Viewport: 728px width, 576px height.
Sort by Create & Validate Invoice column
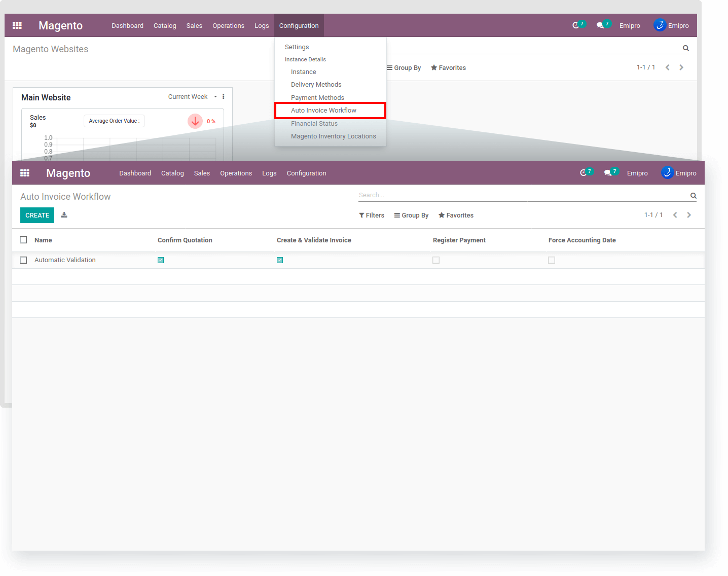point(314,240)
